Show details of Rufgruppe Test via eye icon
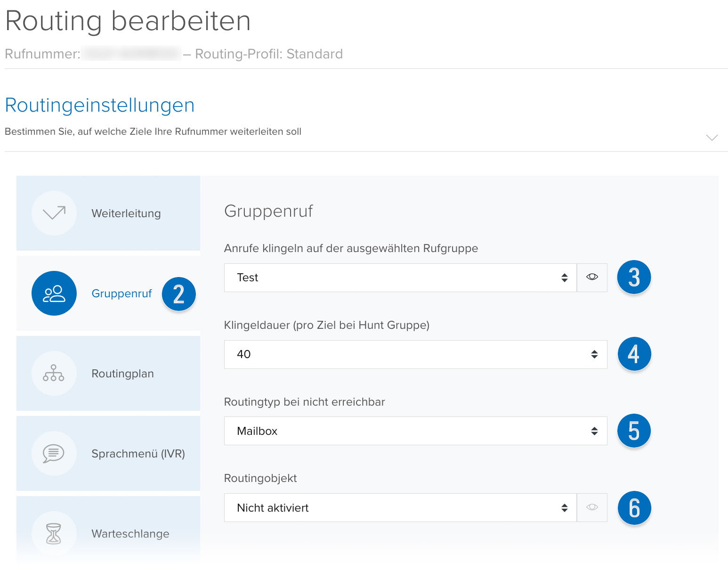Viewport: 728px width, 571px height. [x=592, y=277]
